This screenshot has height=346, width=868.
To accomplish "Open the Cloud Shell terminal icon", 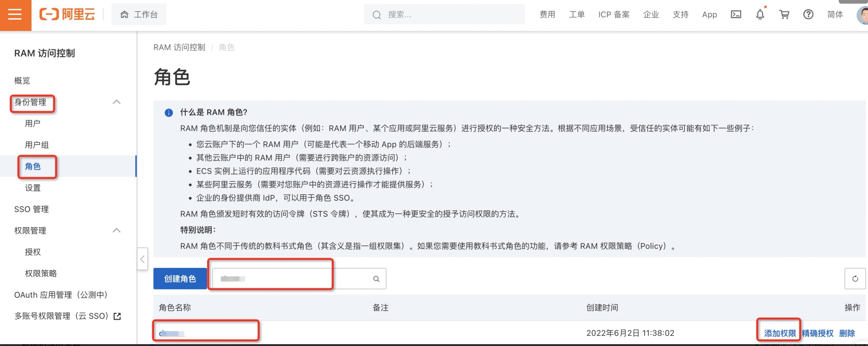I will pyautogui.click(x=736, y=15).
